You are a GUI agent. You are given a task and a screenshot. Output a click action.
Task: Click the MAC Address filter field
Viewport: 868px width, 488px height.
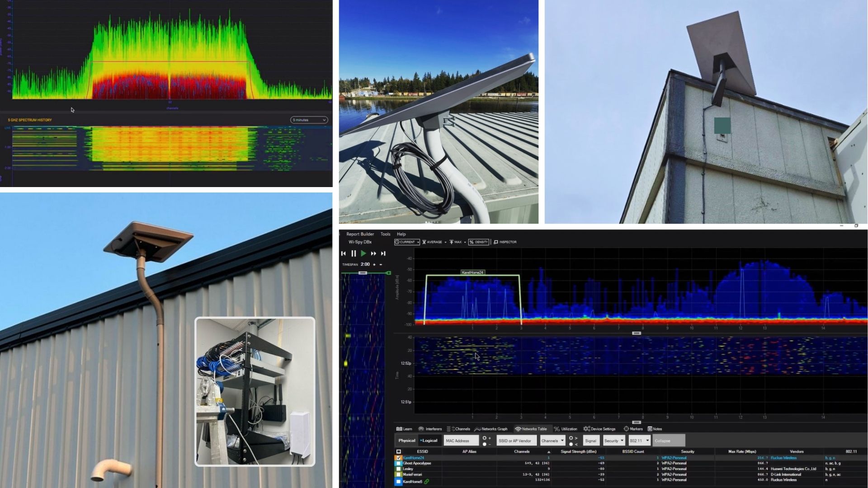461,441
